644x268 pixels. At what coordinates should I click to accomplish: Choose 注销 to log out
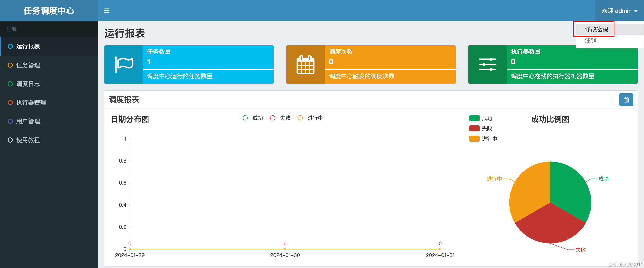point(591,40)
